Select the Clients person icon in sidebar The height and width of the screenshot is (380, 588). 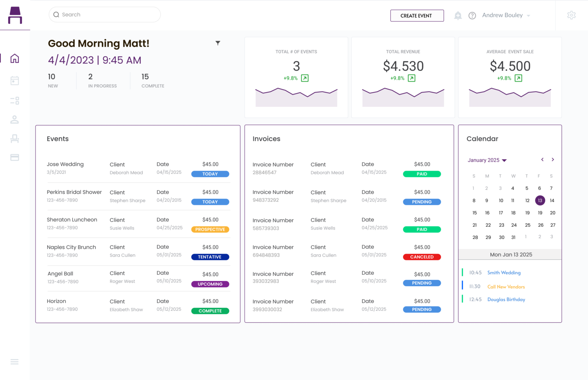[x=15, y=119]
